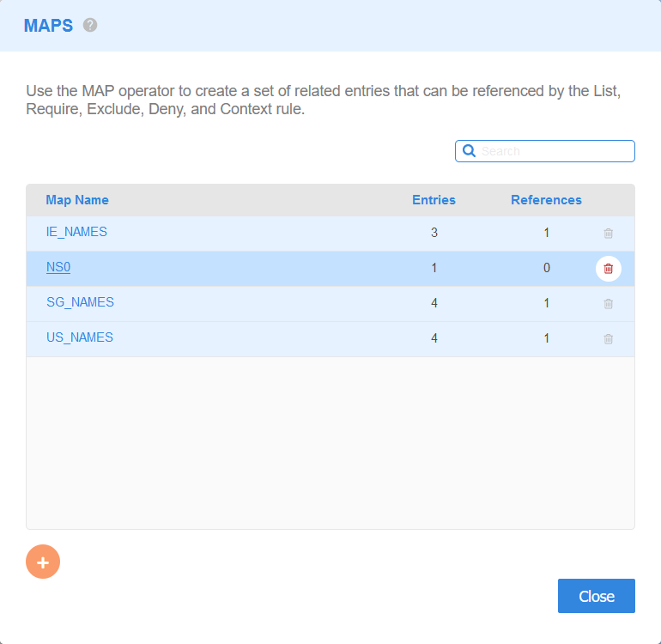Open the IE_NAMES map link

click(76, 232)
